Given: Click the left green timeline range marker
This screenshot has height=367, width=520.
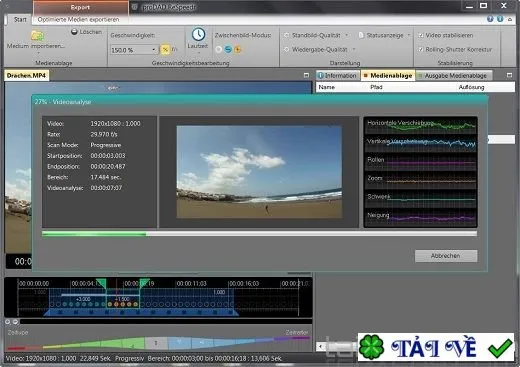Looking at the screenshot, I should pos(101,283).
